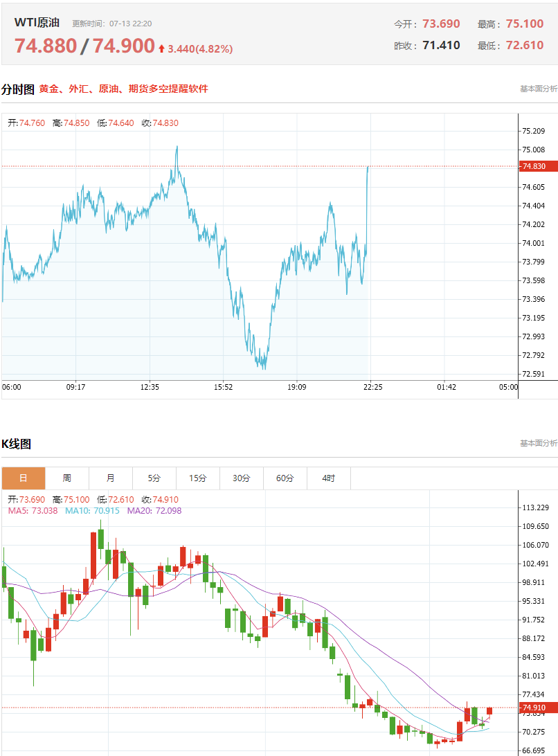Click the 75.008 price axis label
Viewport: 558px width, 756px height.
533,150
